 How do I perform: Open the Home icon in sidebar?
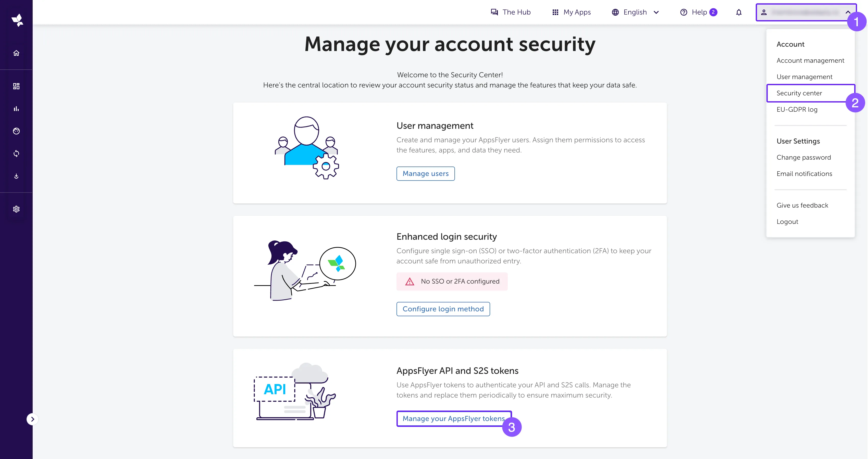pyautogui.click(x=16, y=53)
